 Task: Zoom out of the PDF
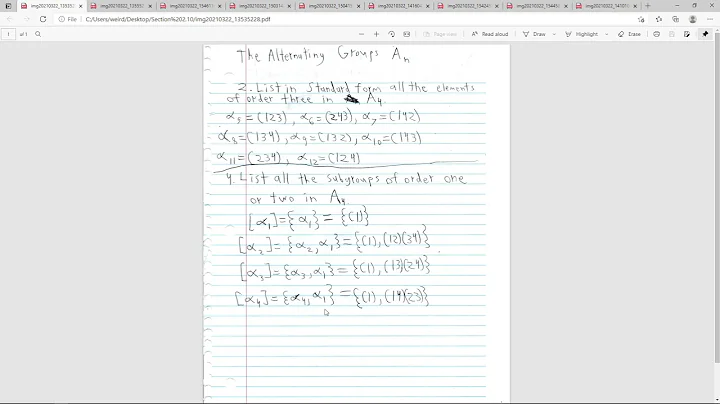[361, 34]
